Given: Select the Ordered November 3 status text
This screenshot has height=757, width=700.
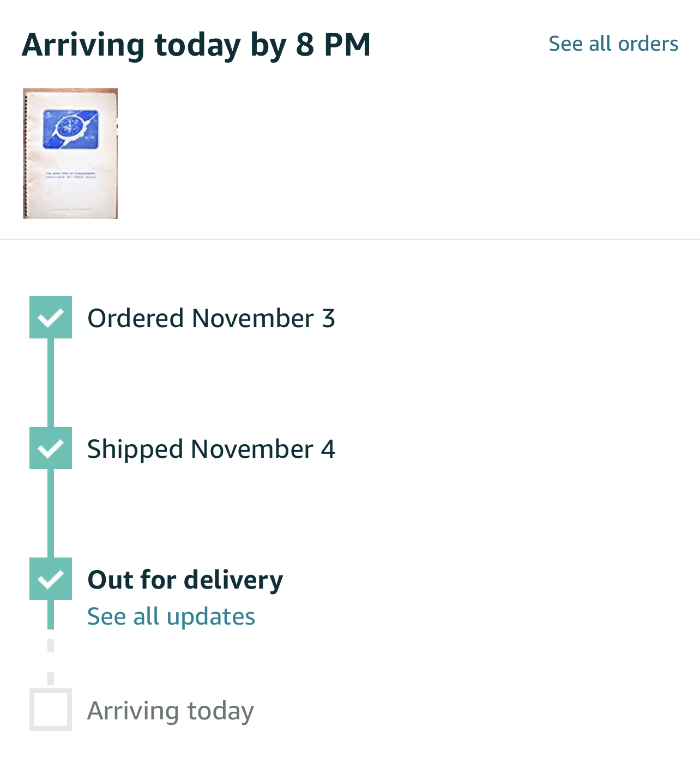Looking at the screenshot, I should click(x=211, y=318).
